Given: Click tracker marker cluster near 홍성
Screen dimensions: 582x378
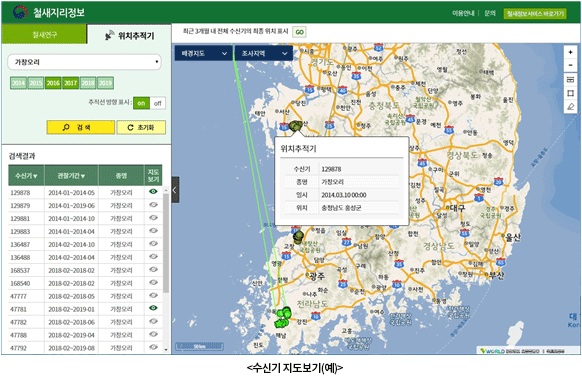Looking at the screenshot, I should [296, 126].
